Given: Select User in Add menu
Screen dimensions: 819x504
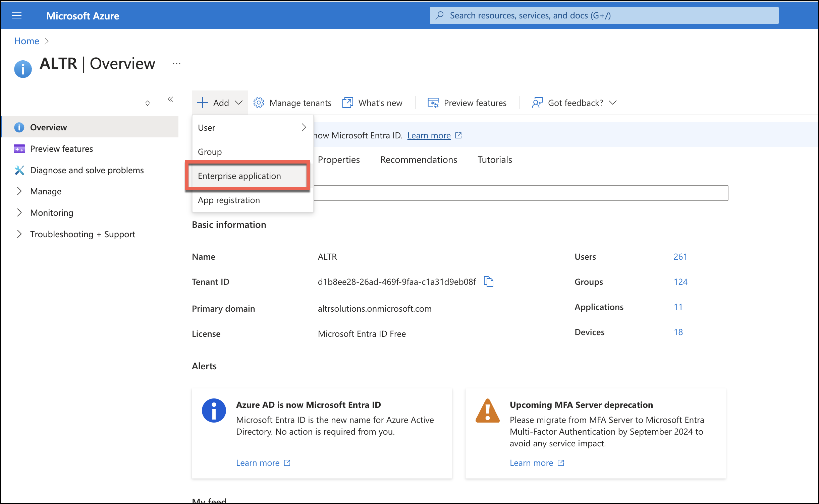Looking at the screenshot, I should [253, 127].
